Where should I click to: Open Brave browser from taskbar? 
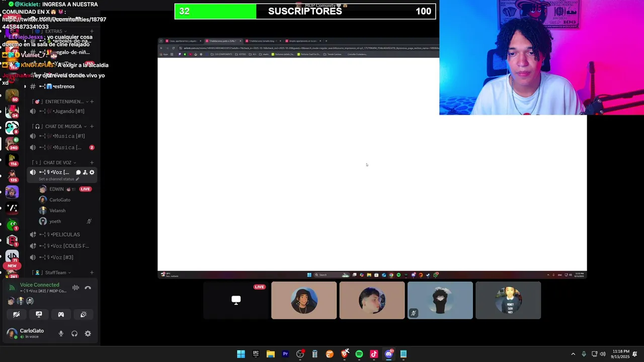tap(344, 354)
